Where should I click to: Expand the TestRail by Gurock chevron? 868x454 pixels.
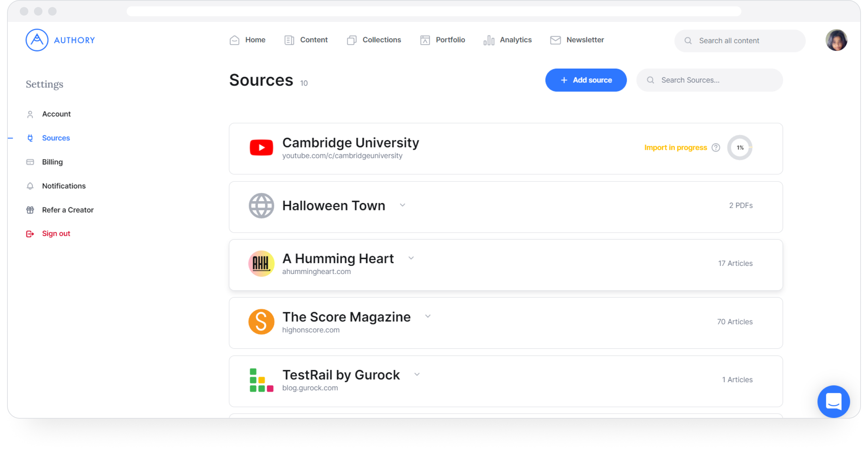coord(417,374)
